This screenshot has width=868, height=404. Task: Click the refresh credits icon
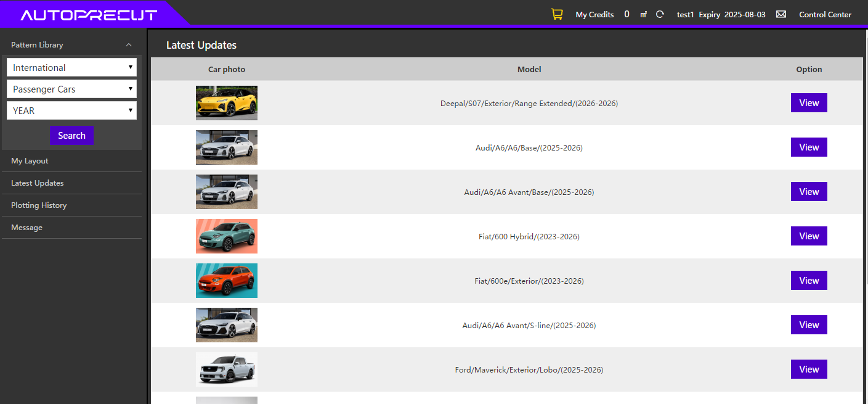(x=660, y=14)
